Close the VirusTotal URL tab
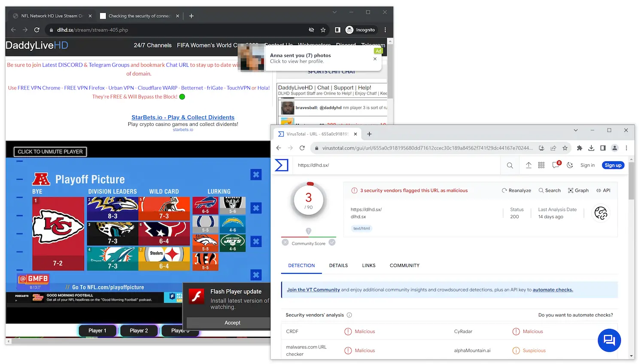 tap(355, 134)
